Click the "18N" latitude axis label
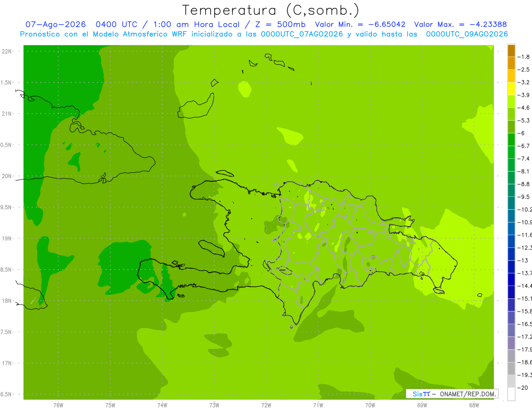The height and width of the screenshot is (411, 532). (x=6, y=301)
